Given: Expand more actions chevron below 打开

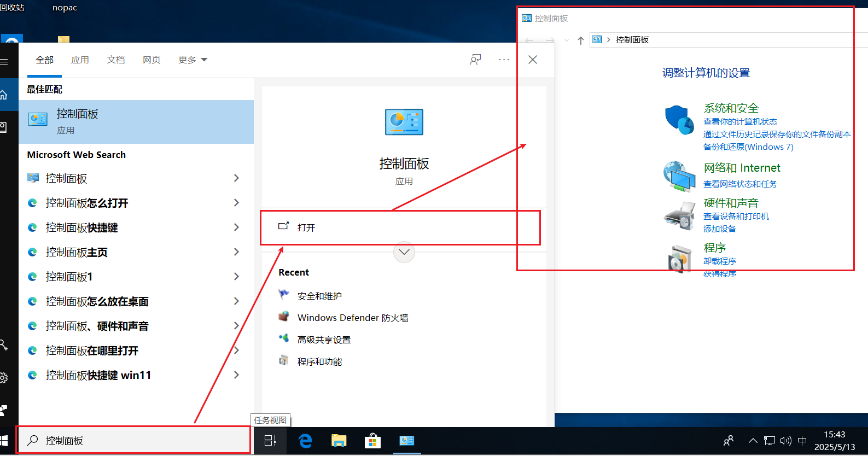Looking at the screenshot, I should 404,252.
